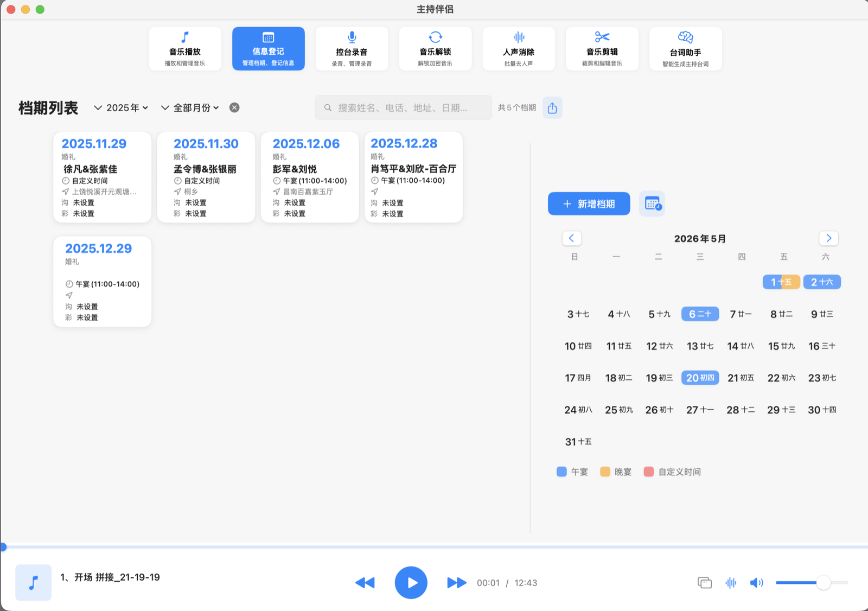Click the total duration 12:43
Image resolution: width=868 pixels, height=611 pixels.
click(526, 583)
